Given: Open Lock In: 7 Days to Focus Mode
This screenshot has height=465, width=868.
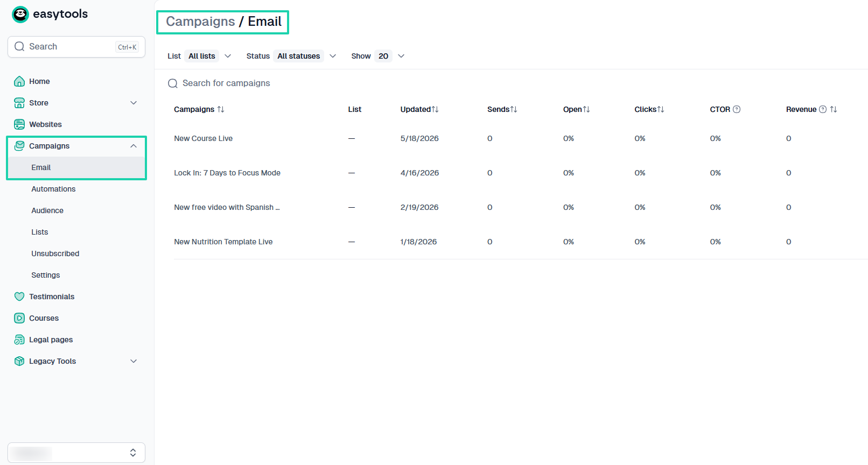Looking at the screenshot, I should 227,173.
